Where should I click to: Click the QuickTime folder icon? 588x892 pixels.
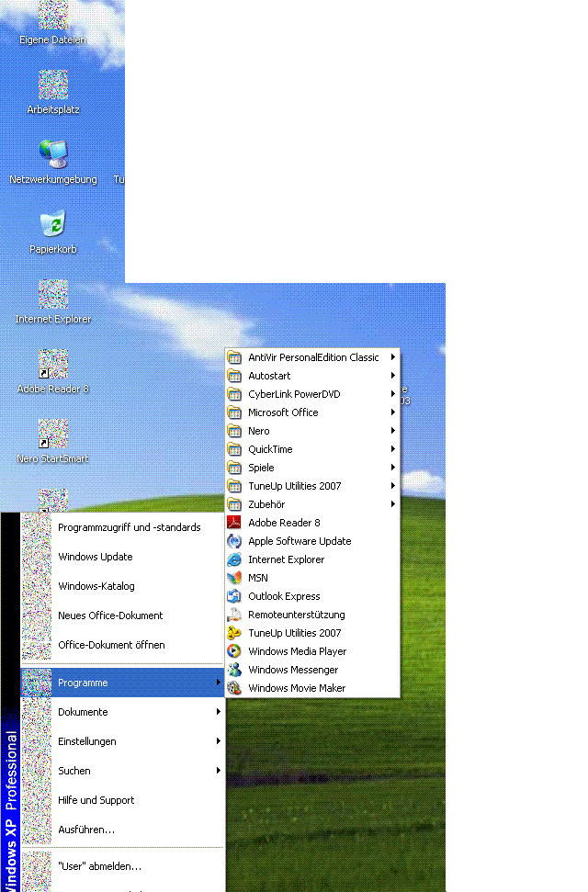[234, 449]
